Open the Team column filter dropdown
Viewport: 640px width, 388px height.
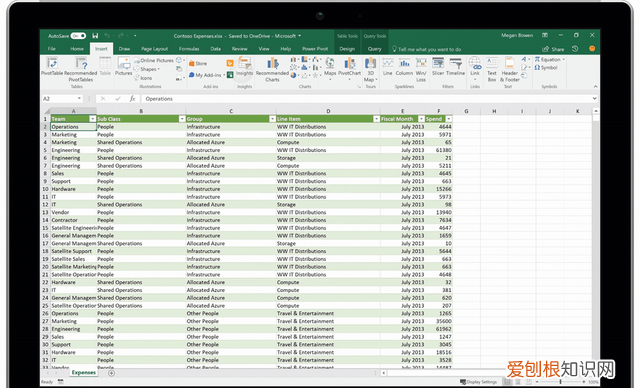(93, 119)
